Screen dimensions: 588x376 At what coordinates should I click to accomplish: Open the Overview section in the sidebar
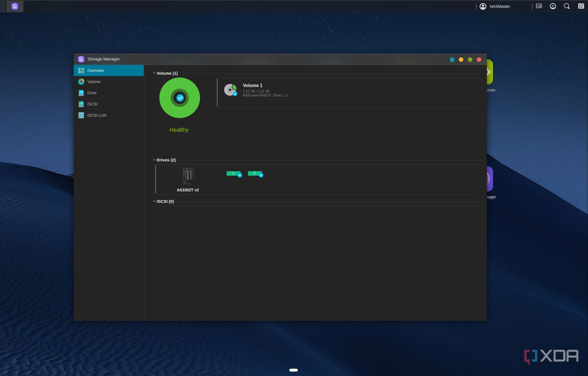click(x=109, y=70)
